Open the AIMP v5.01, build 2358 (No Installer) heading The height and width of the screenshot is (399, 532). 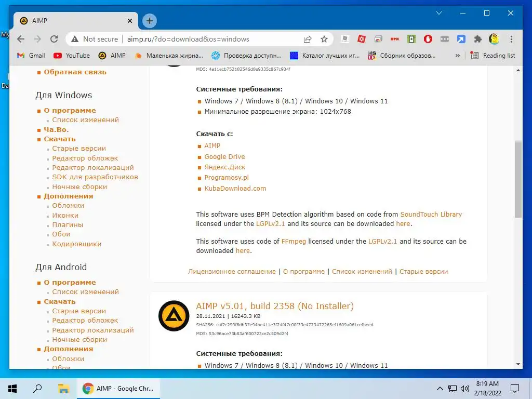275,306
